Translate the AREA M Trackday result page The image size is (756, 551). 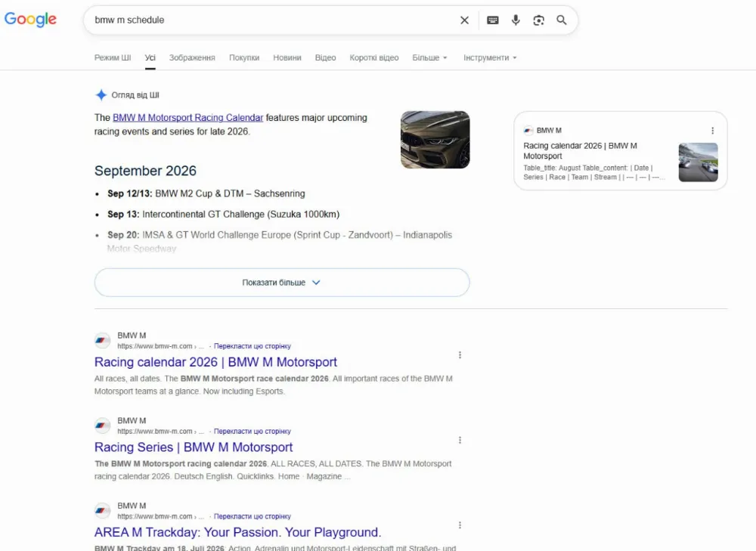coord(253,516)
